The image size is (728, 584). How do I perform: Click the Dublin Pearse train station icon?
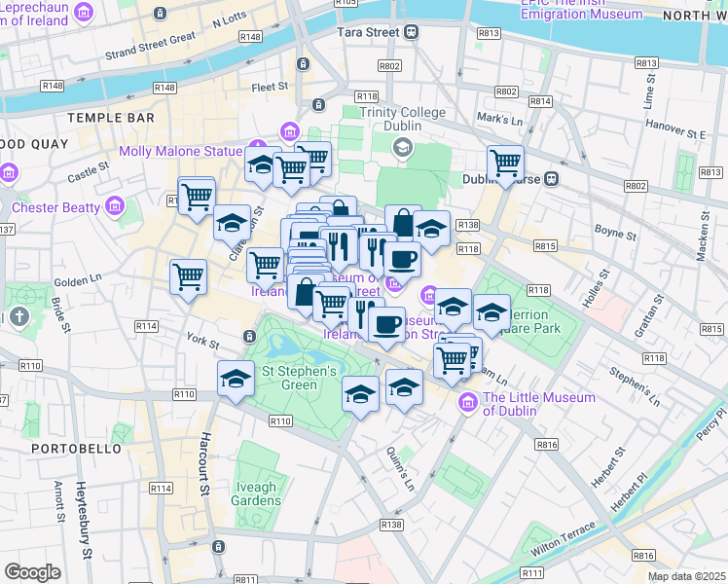552,179
